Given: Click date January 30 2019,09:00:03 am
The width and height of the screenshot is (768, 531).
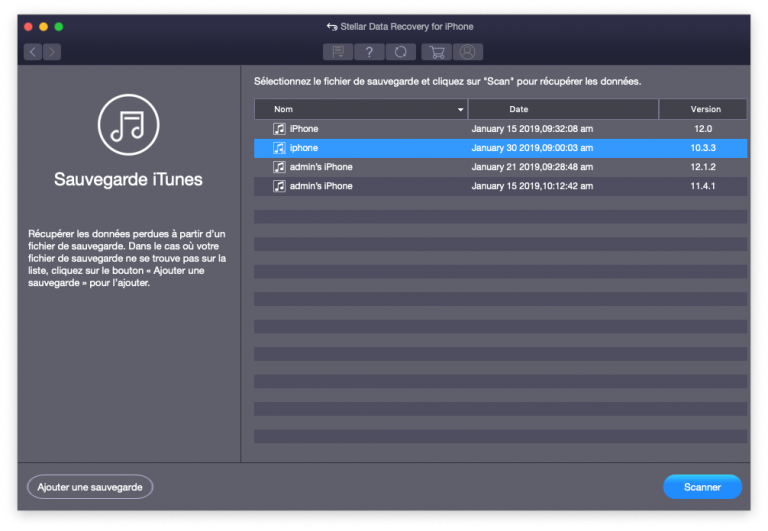Looking at the screenshot, I should pyautogui.click(x=532, y=148).
